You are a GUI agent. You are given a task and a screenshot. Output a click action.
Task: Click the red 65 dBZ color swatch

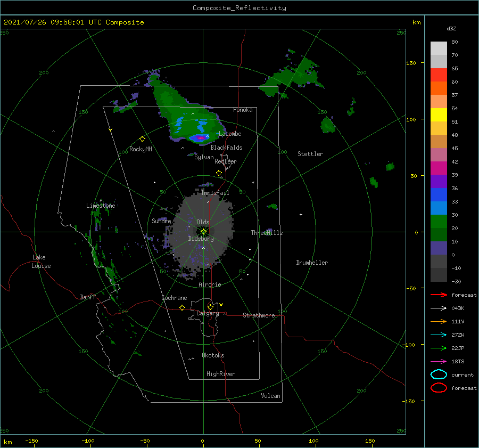point(439,75)
